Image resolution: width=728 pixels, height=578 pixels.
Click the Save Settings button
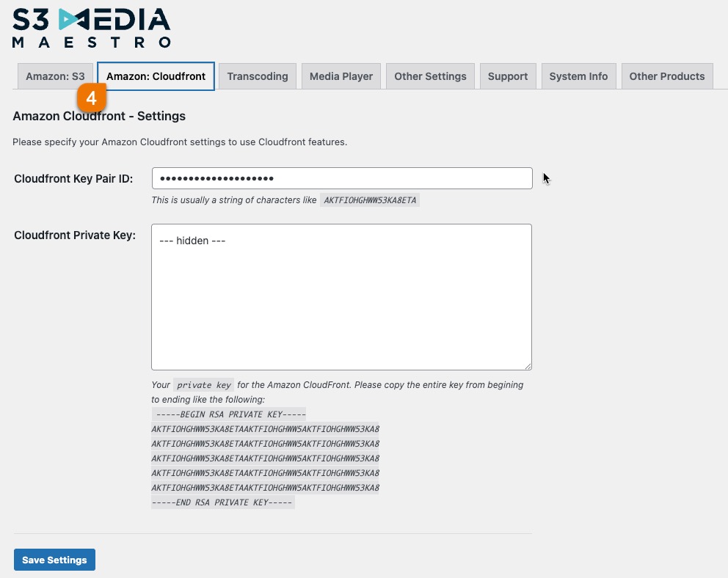click(x=54, y=560)
